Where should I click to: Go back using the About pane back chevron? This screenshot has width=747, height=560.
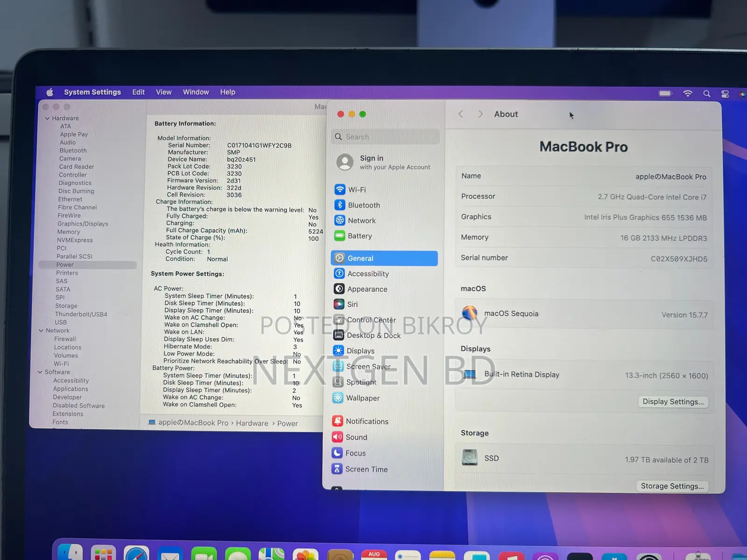point(461,114)
